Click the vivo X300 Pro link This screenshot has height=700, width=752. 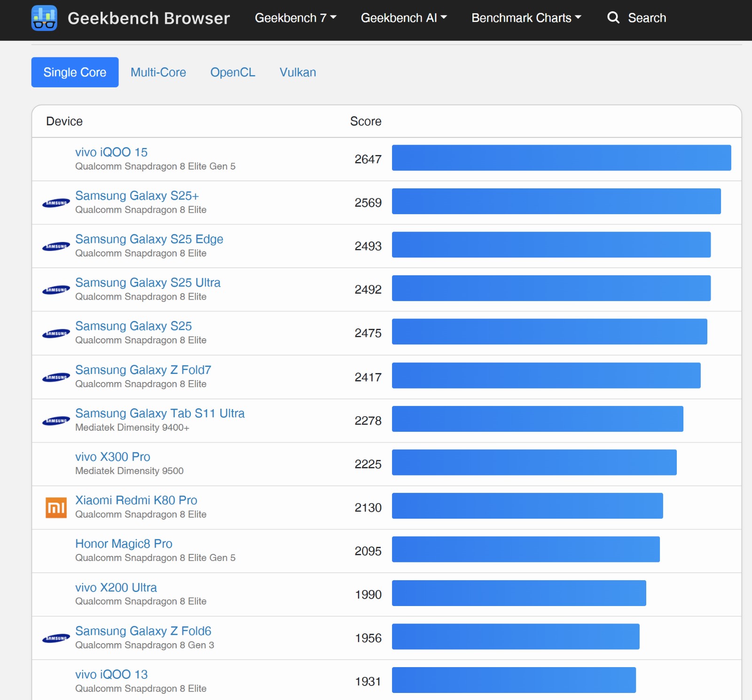[113, 457]
